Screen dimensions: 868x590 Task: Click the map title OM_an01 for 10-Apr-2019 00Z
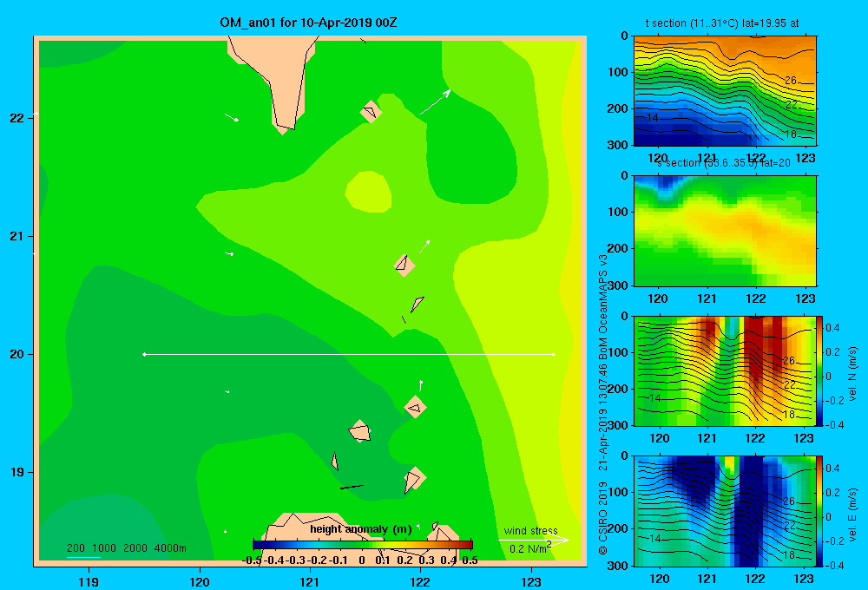[x=308, y=23]
